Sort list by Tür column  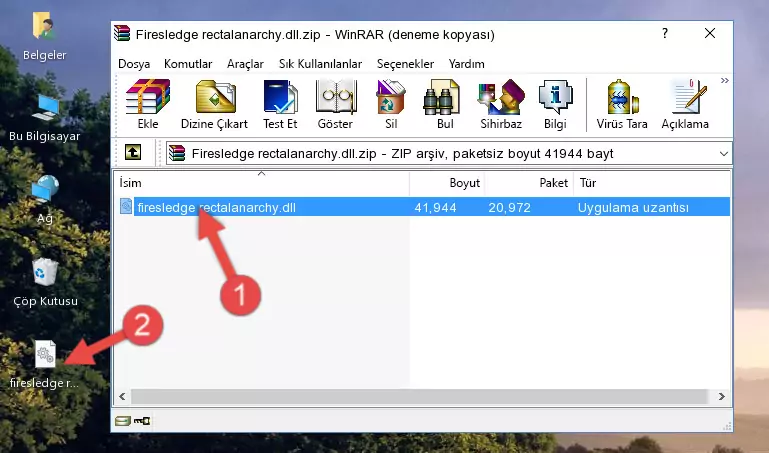652,183
